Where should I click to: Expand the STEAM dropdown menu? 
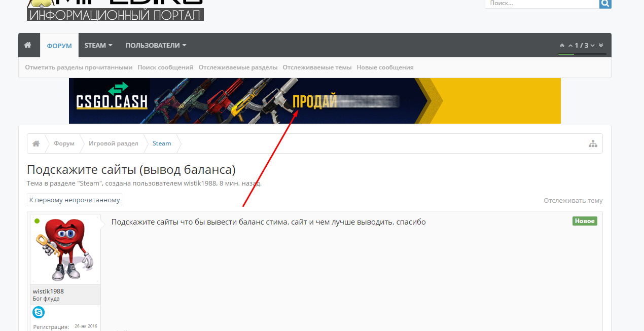(98, 45)
